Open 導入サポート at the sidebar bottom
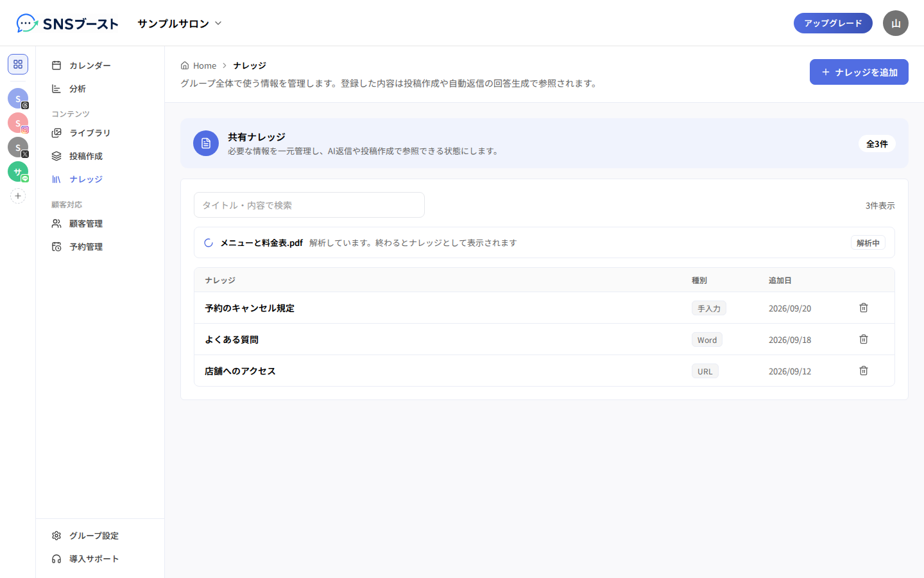Viewport: 924px width, 578px height. tap(100, 559)
